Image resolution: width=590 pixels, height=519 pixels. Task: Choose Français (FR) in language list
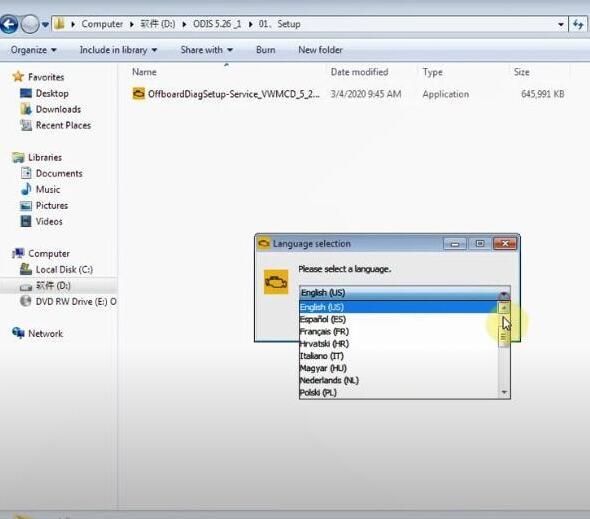[399, 332]
